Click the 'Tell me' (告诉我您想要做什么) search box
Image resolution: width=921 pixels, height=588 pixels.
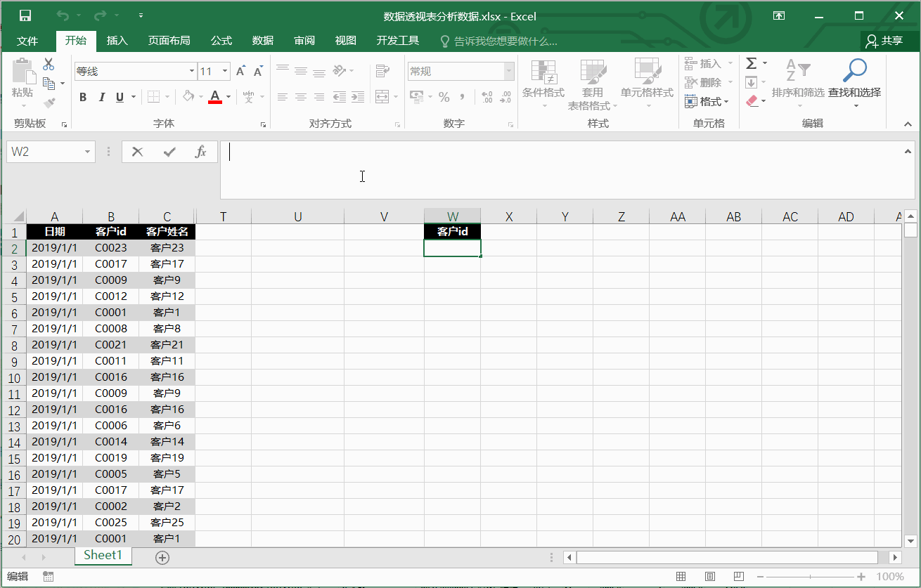pyautogui.click(x=498, y=41)
